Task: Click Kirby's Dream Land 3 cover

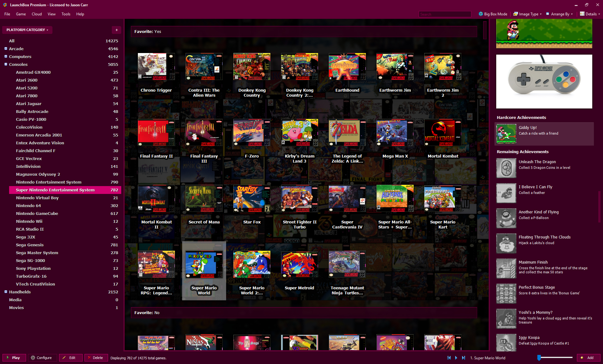Action: click(300, 132)
